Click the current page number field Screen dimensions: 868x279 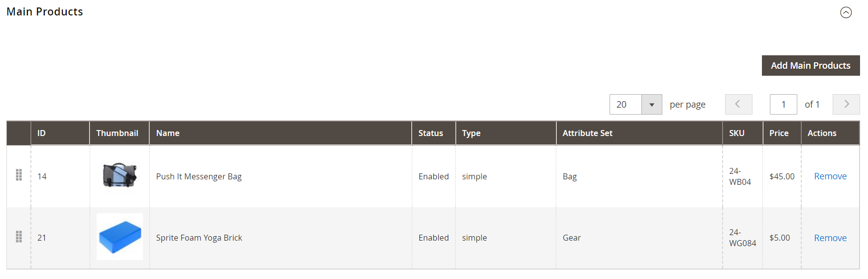tap(783, 105)
